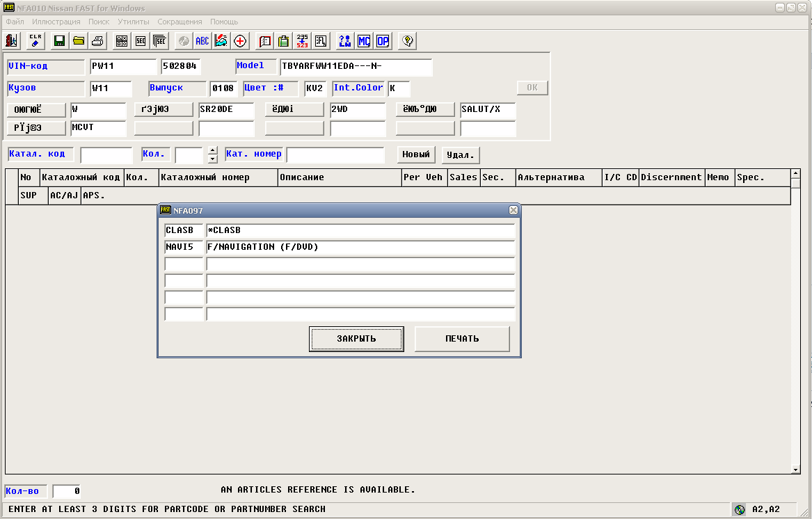Viewport: 812px width, 519px height.
Task: Click the red cross circle icon
Action: 240,41
